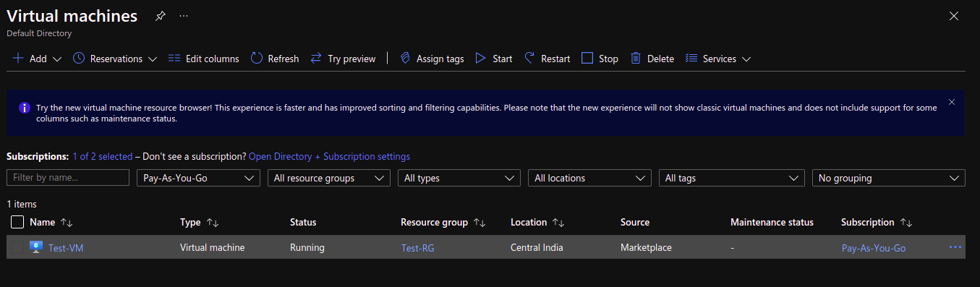Open the All resource groups dropdown
The image size is (980, 287).
coord(328,178)
